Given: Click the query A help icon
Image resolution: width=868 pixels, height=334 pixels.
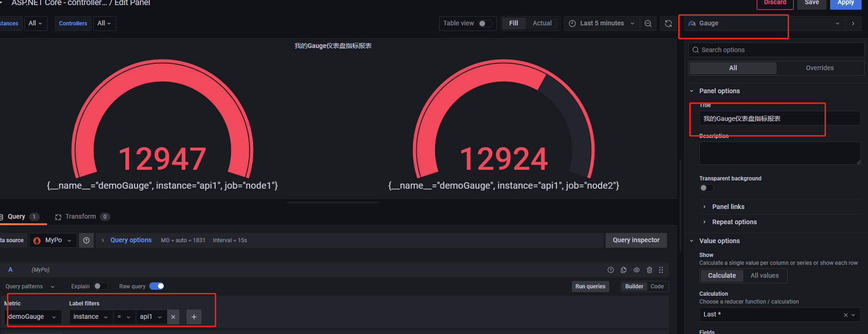Looking at the screenshot, I should pyautogui.click(x=611, y=270).
